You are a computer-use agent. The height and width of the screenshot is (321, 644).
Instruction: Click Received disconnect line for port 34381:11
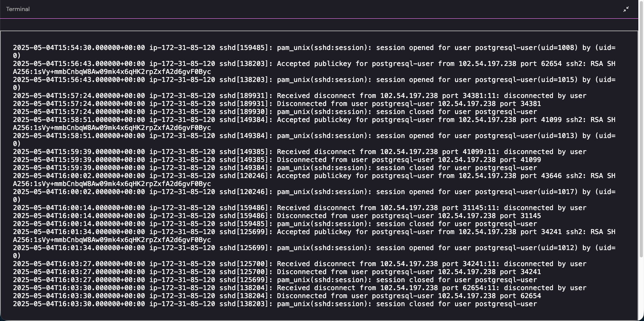[x=300, y=96]
